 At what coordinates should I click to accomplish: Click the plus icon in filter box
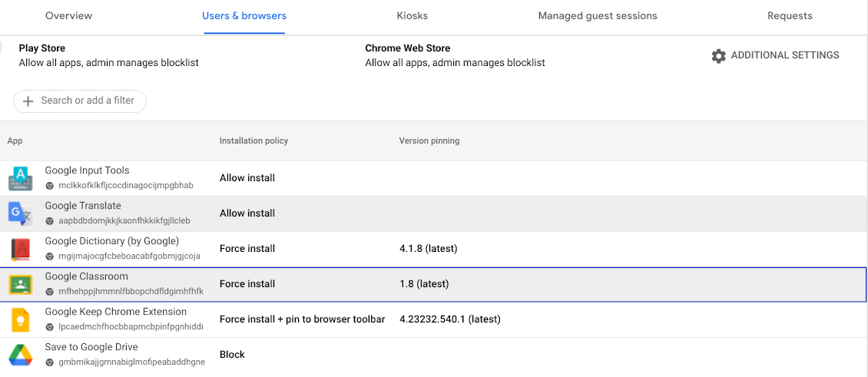pos(28,101)
